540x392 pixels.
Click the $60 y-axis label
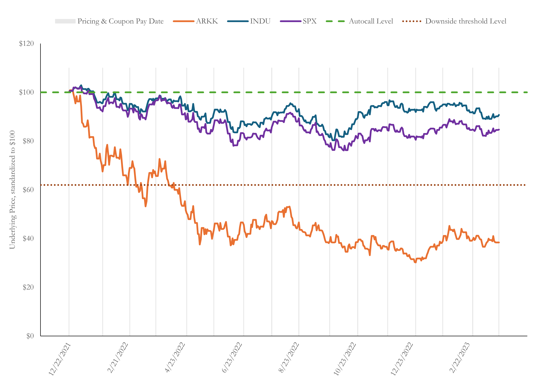coord(28,190)
